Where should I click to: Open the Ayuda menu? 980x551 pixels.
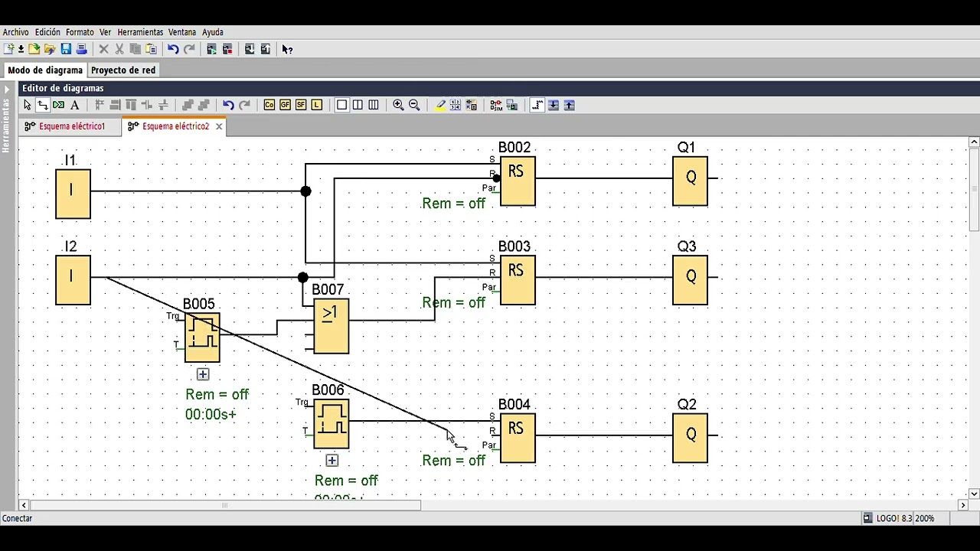click(x=213, y=32)
